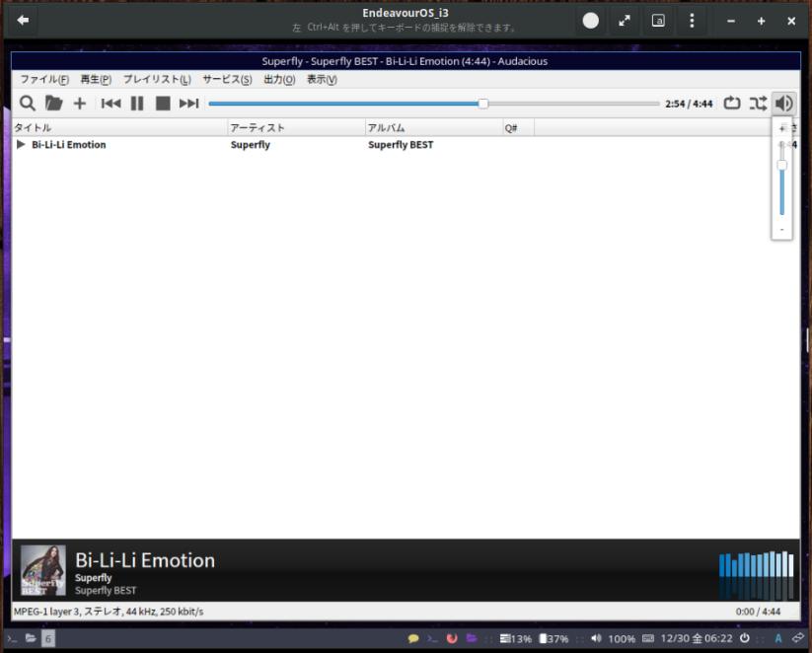This screenshot has width=812, height=653.
Task: Open the プレイリスト(L) menu
Action: (x=157, y=79)
